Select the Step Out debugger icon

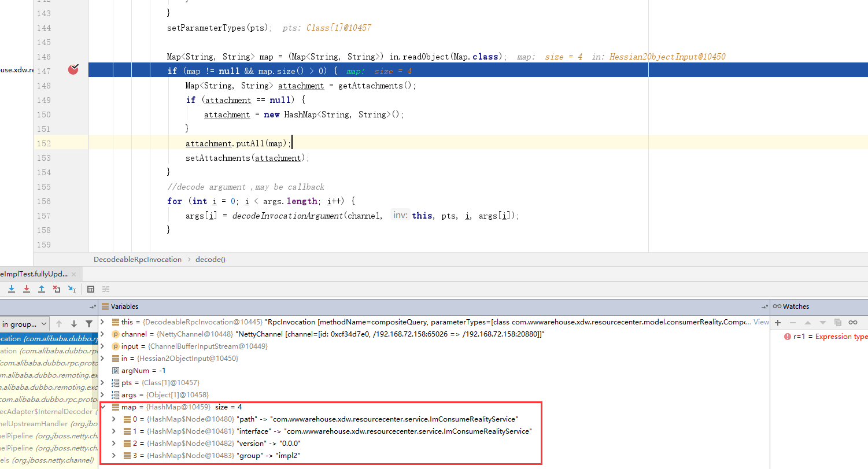41,289
